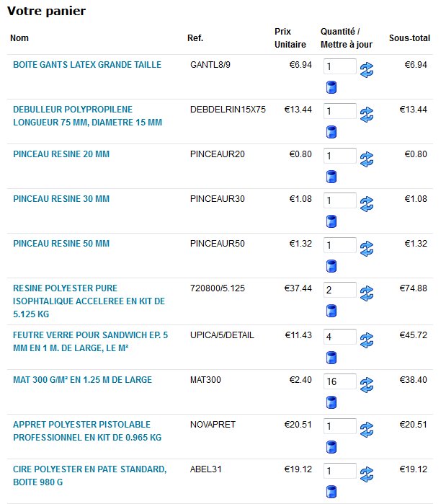This screenshot has width=446, height=504.
Task: Open PINCEAU RESINE 30 MM product link
Action: click(61, 199)
